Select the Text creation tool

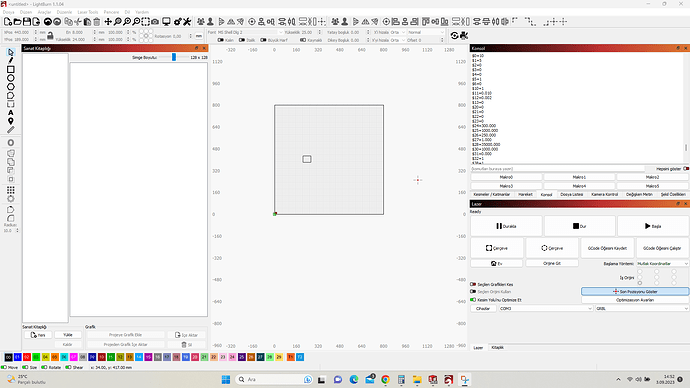(x=11, y=113)
